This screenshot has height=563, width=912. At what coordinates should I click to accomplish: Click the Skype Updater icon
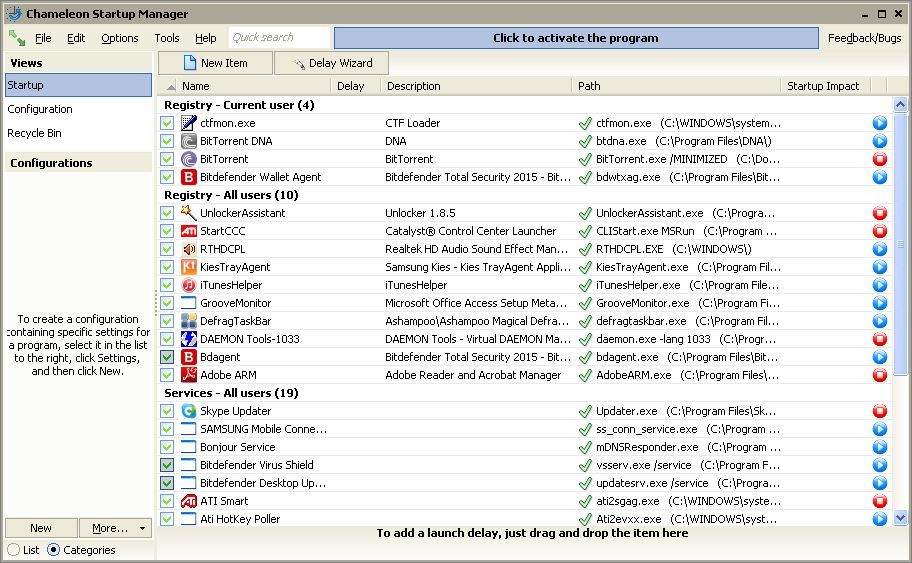click(x=188, y=411)
